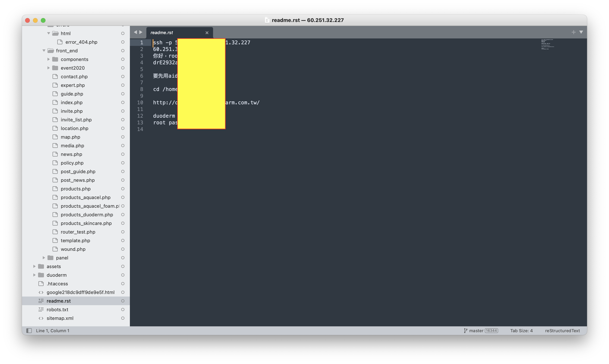Click status circle next to front_end
The height and width of the screenshot is (364, 609).
pyautogui.click(x=123, y=51)
